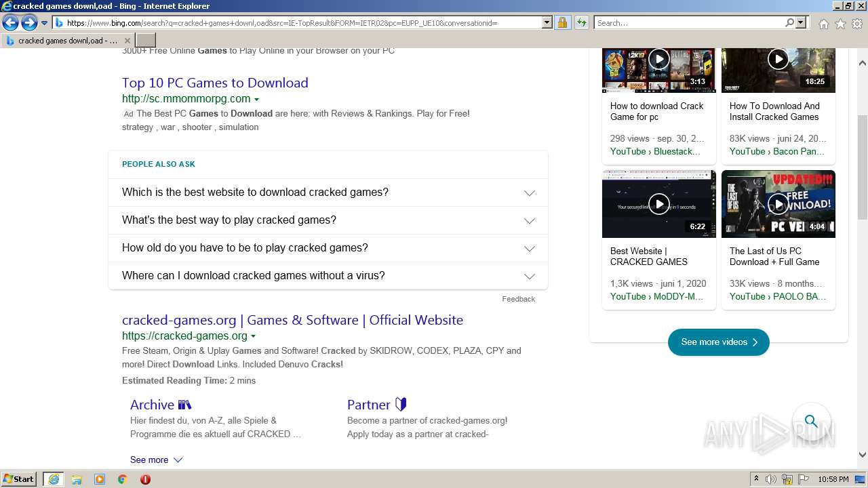Open 'The Last of Us PC Download' title
This screenshot has height=488, width=868.
[x=774, y=256]
